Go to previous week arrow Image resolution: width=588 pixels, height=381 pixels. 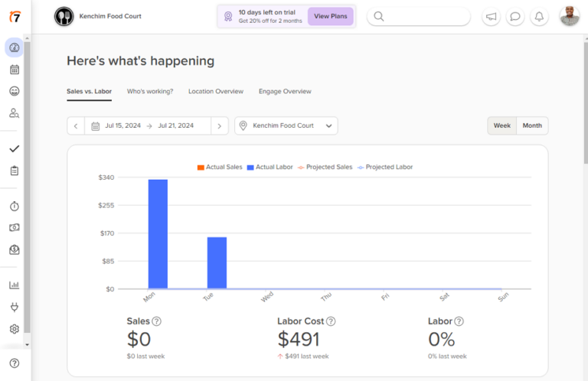[76, 126]
